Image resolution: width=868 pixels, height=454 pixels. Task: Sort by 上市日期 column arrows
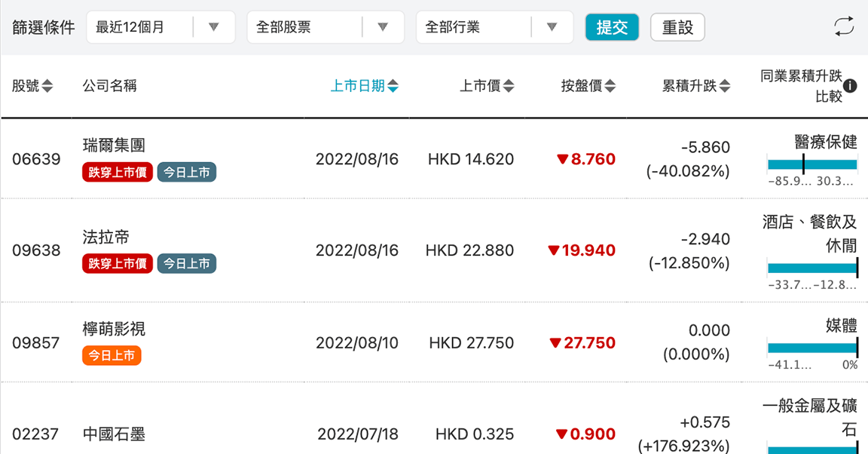click(x=393, y=86)
